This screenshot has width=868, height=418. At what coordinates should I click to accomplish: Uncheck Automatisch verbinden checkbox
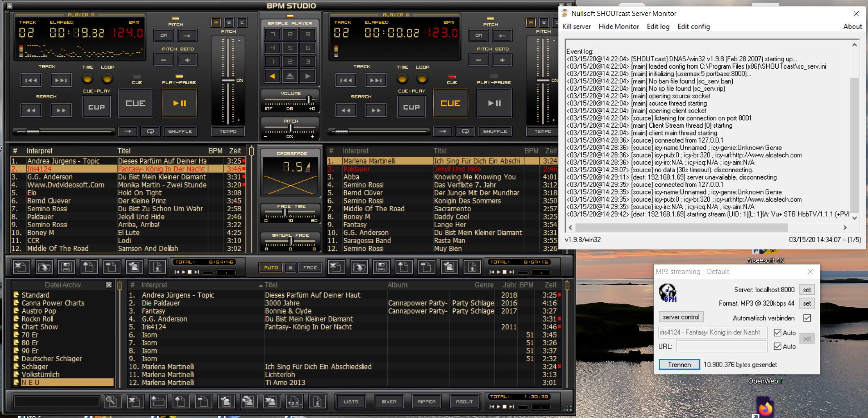tap(807, 318)
